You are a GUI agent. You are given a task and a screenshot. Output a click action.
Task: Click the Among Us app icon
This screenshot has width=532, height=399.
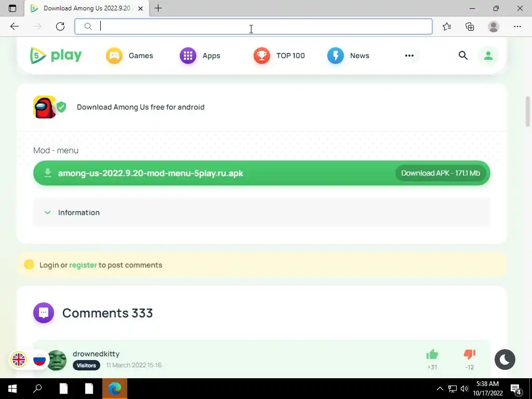point(45,107)
